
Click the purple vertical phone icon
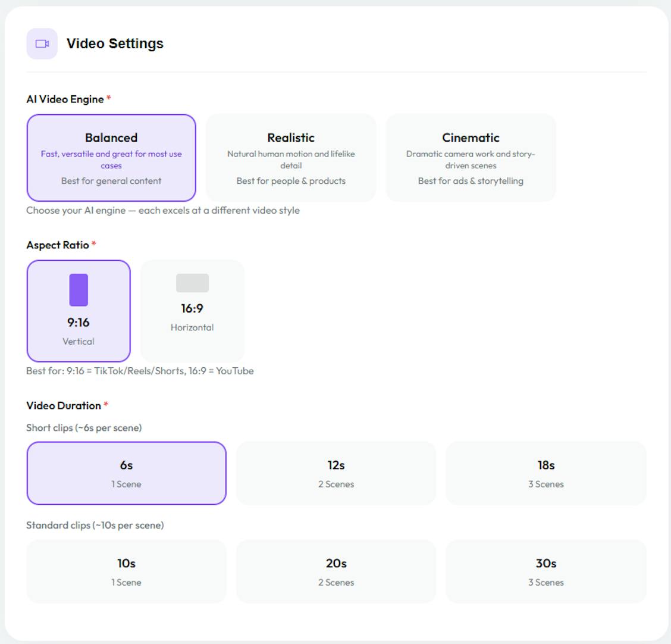[x=79, y=290]
